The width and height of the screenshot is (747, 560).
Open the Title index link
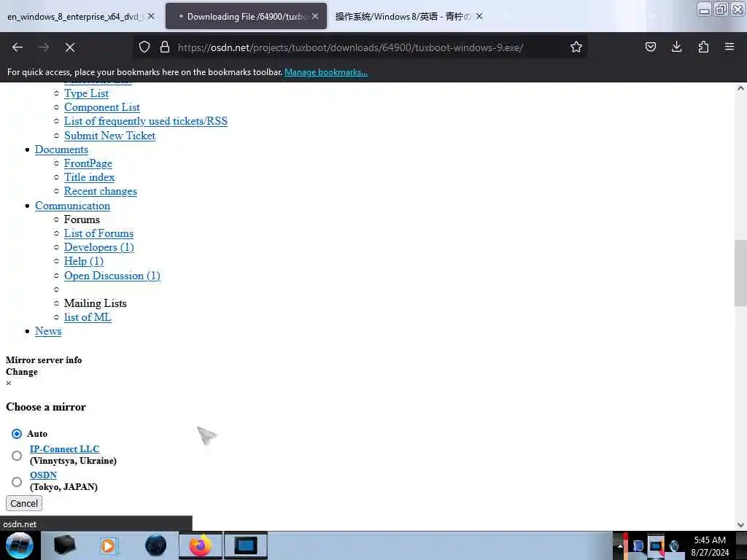click(90, 177)
